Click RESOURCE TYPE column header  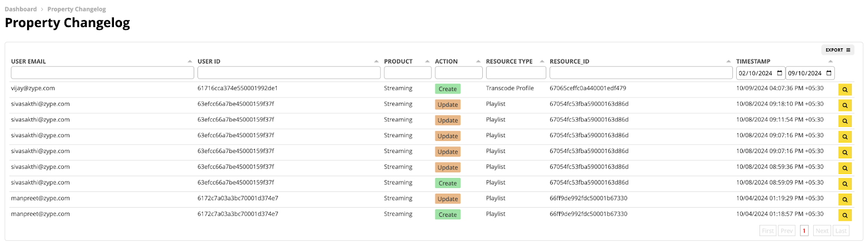tap(509, 61)
